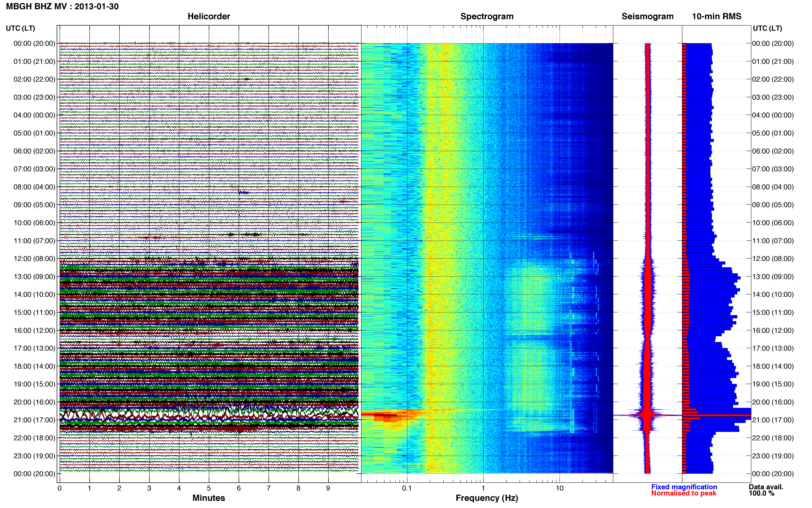Click the '10-min RMS' panel heading
Image resolution: width=812 pixels, height=508 pixels.
717,16
